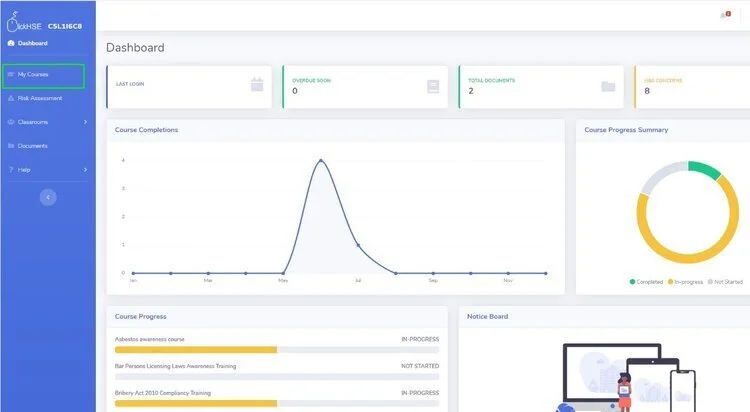Collapse the sidebar with round arrow button
The width and height of the screenshot is (750, 412).
point(48,197)
